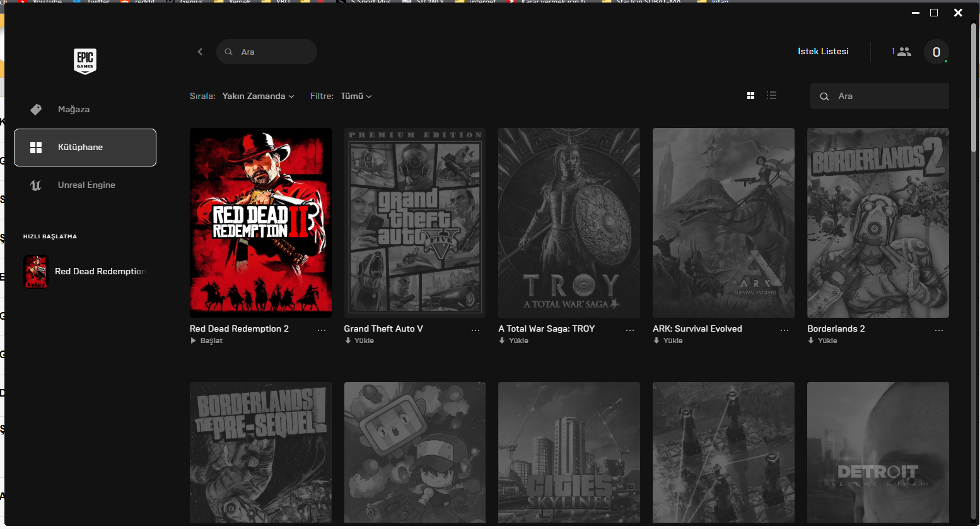
Task: Click Yükle under A Total War Saga: TROY
Action: [514, 340]
